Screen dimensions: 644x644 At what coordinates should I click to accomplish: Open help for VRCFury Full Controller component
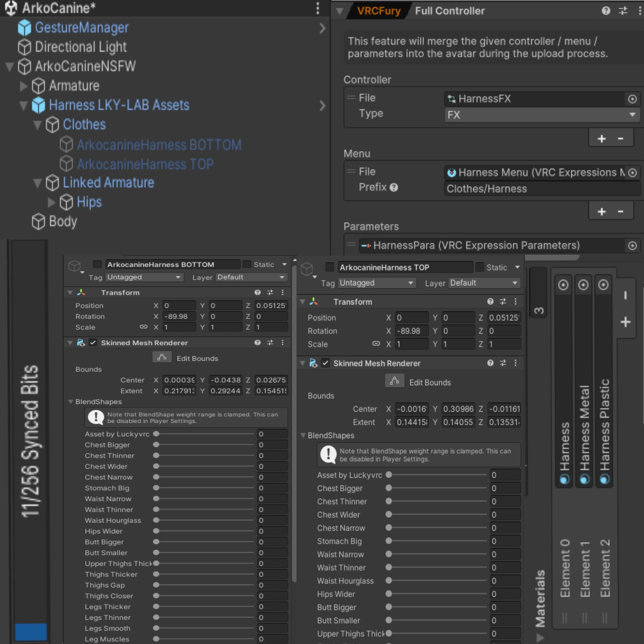pos(606,11)
